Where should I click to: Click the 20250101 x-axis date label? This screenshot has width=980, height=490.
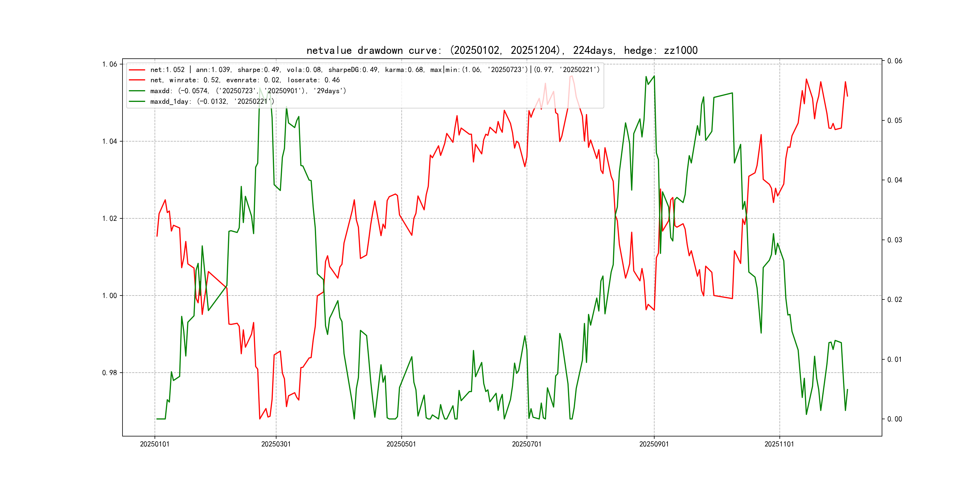click(155, 444)
